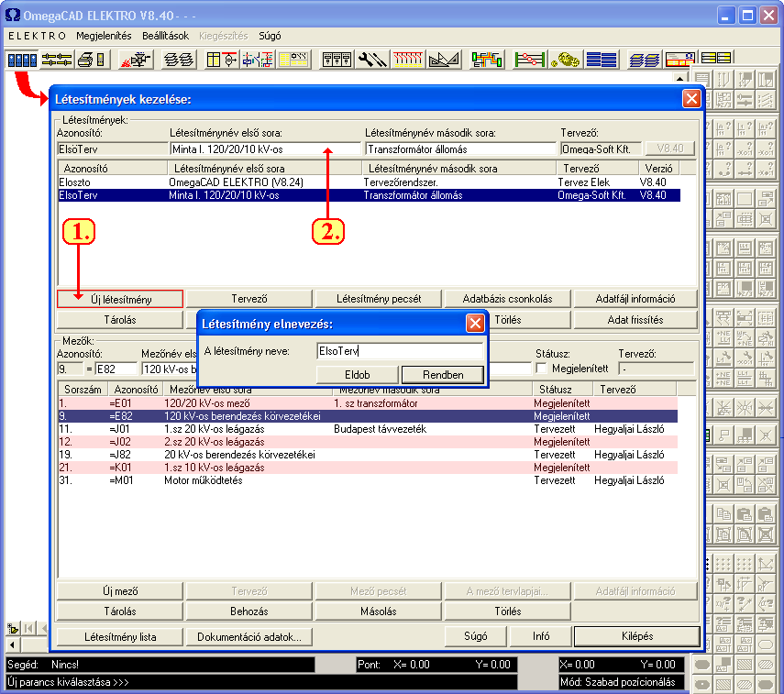Click the multicolored wiring route toolbar icon
This screenshot has width=784, height=694.
487,60
